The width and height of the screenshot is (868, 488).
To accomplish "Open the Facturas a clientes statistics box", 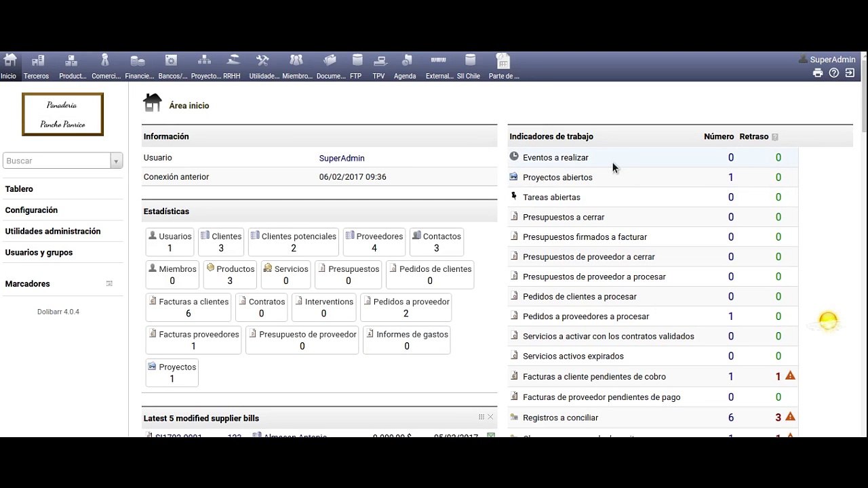I will click(x=189, y=307).
